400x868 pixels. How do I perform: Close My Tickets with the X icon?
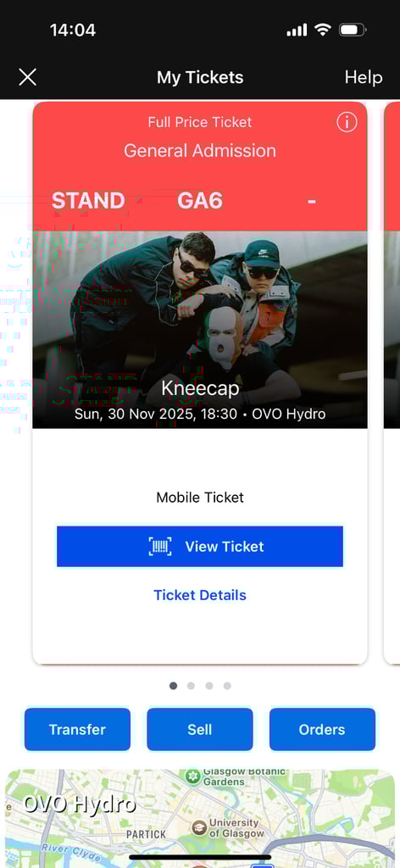pos(27,77)
